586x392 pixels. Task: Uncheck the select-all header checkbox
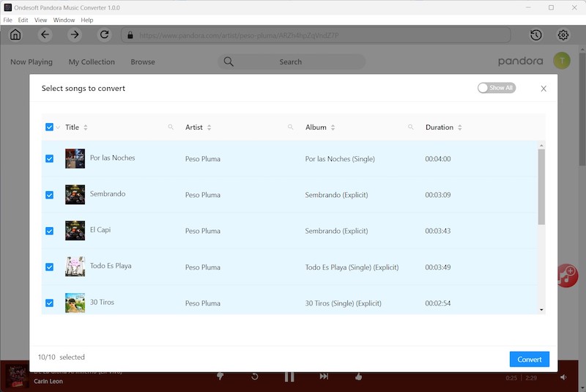[49, 127]
